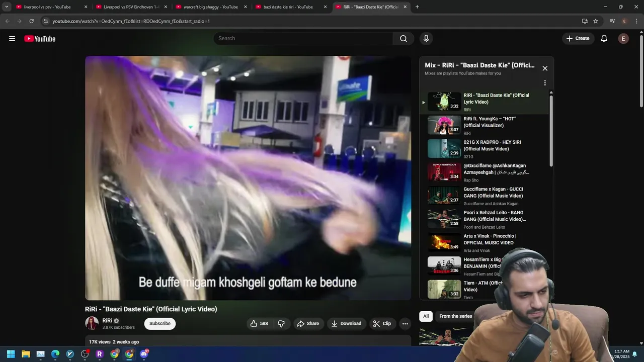This screenshot has height=362, width=644.
Task: Dislike the video with thumbs down
Action: coord(281,324)
